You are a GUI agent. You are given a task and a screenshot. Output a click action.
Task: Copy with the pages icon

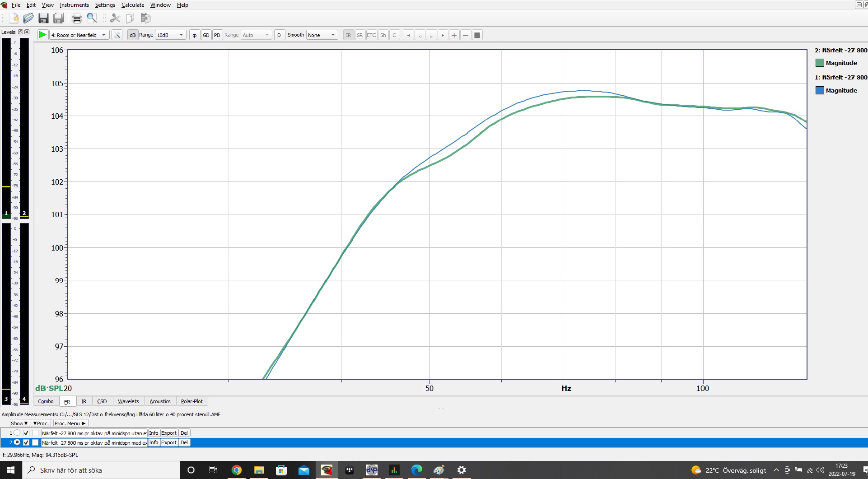tap(130, 18)
